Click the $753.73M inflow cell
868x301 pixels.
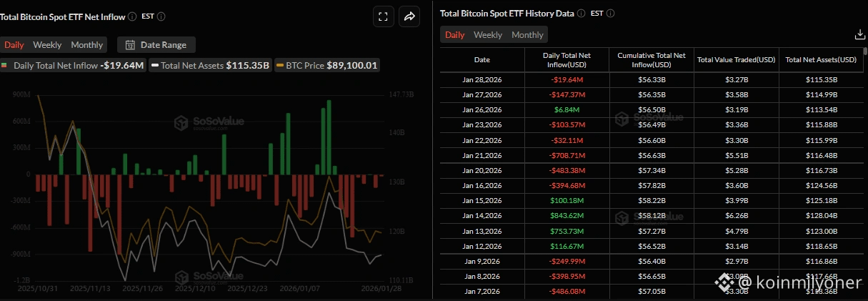click(x=567, y=231)
